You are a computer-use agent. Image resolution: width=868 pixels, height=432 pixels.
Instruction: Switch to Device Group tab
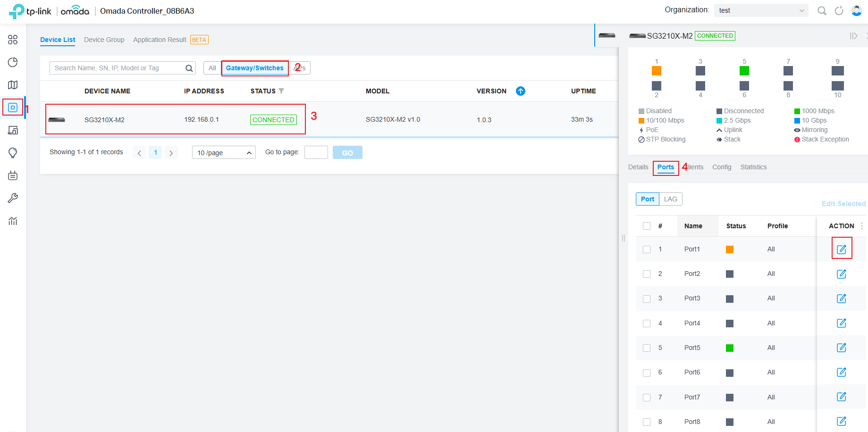point(104,40)
